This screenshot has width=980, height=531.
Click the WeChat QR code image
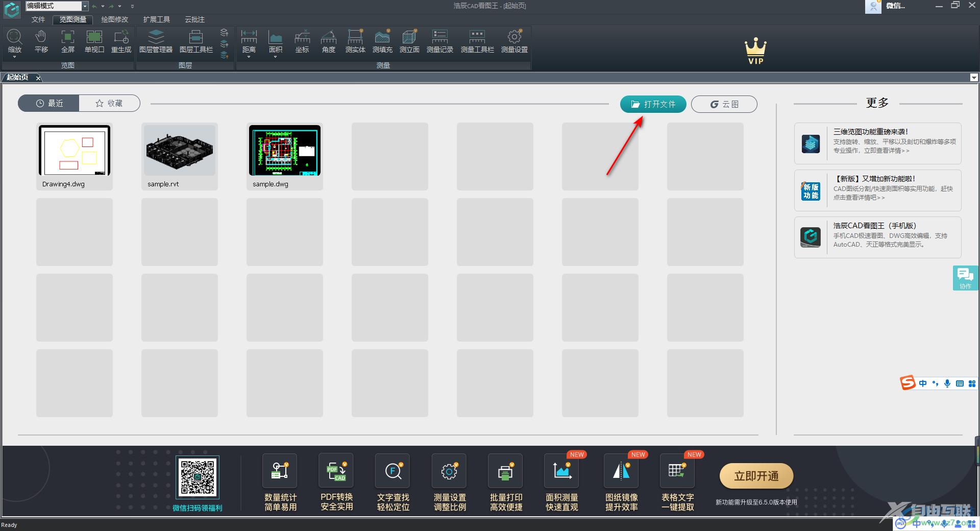point(198,477)
